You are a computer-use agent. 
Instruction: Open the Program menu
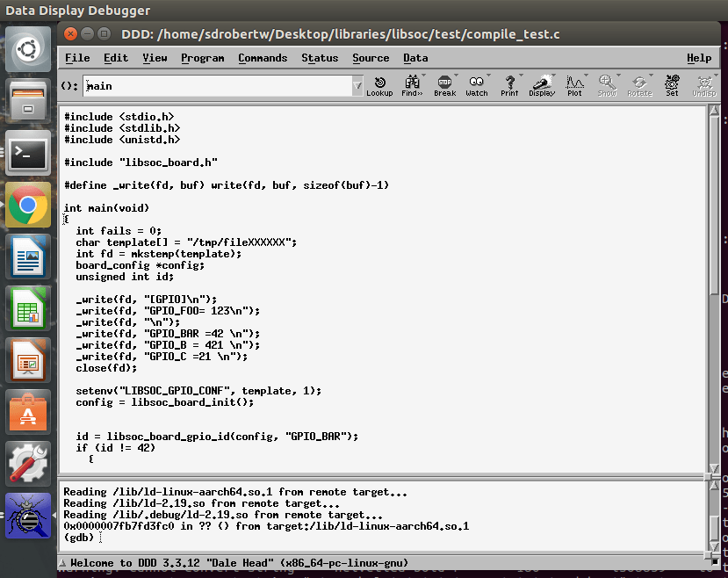[x=202, y=58]
